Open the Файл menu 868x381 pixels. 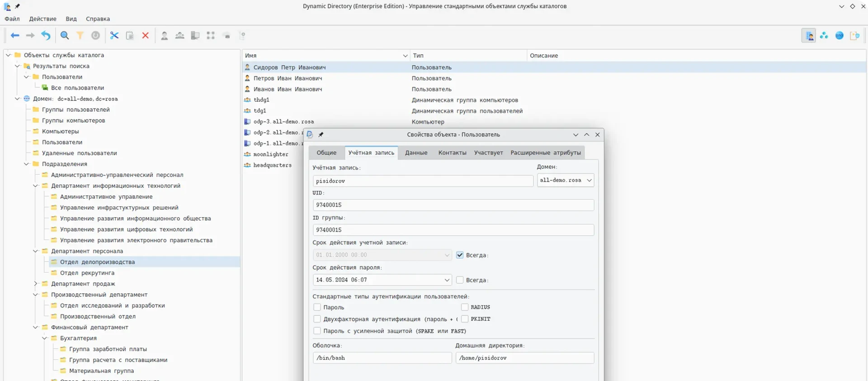[12, 19]
